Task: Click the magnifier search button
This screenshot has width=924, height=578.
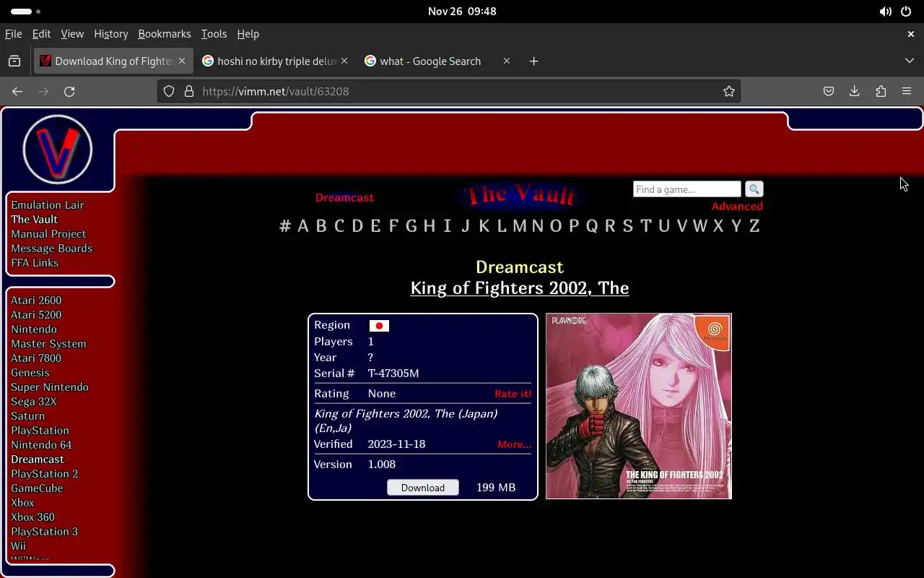Action: pyautogui.click(x=754, y=189)
